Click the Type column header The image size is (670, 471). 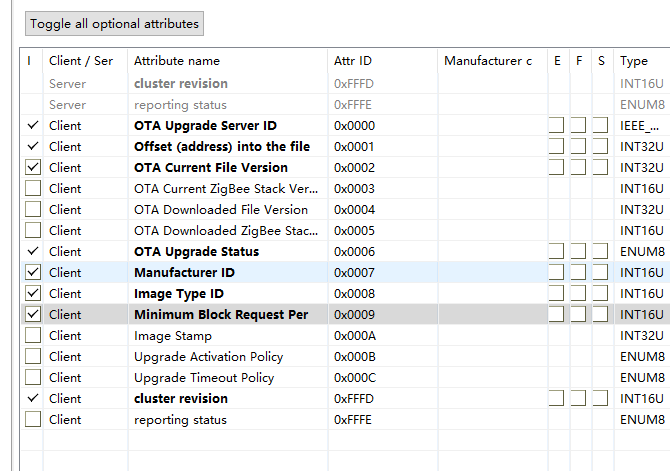tap(634, 61)
